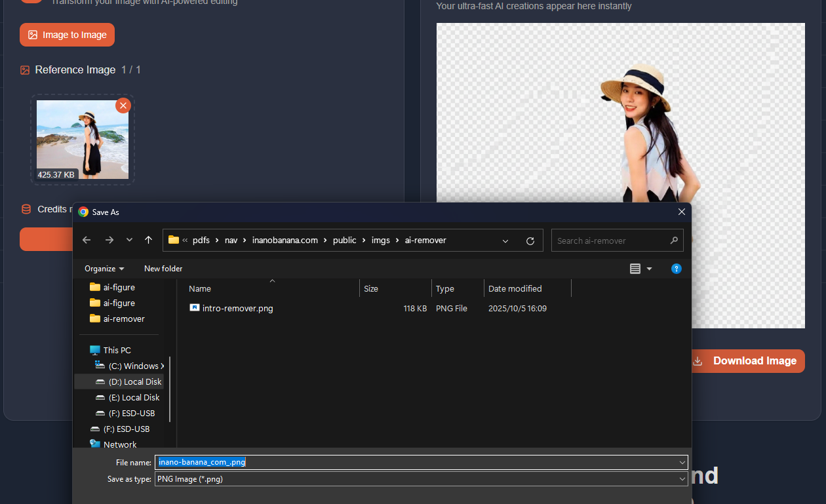Sort files by Date modified column

[x=515, y=288]
